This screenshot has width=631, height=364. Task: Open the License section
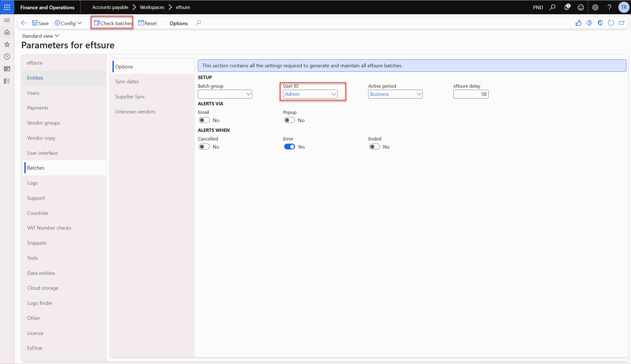tap(64, 333)
